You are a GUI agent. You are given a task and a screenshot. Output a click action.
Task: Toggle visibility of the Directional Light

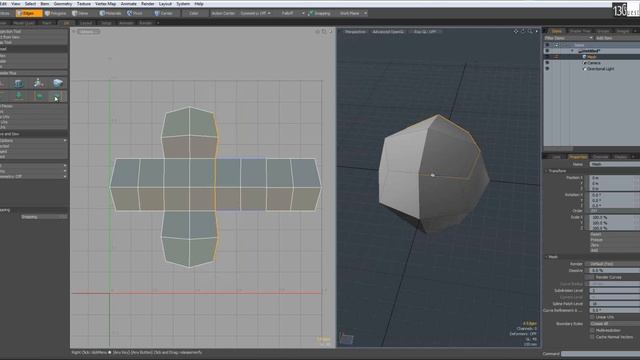click(x=547, y=69)
